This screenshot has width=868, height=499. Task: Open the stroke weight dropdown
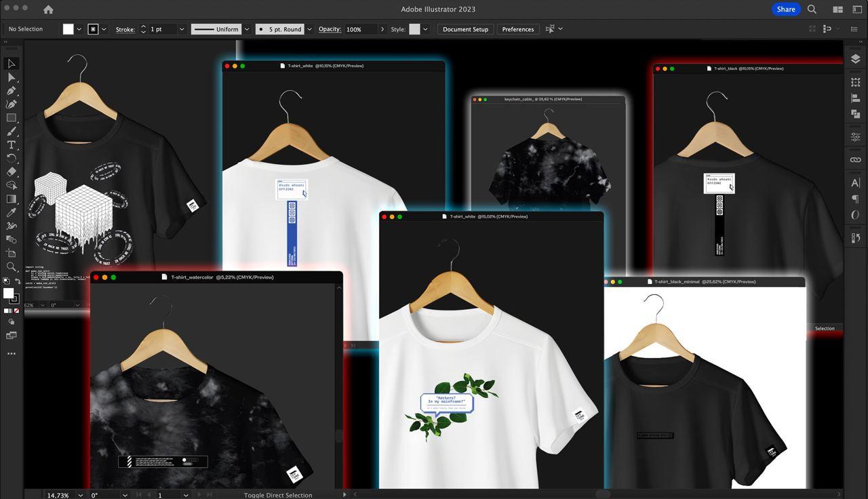tap(181, 29)
